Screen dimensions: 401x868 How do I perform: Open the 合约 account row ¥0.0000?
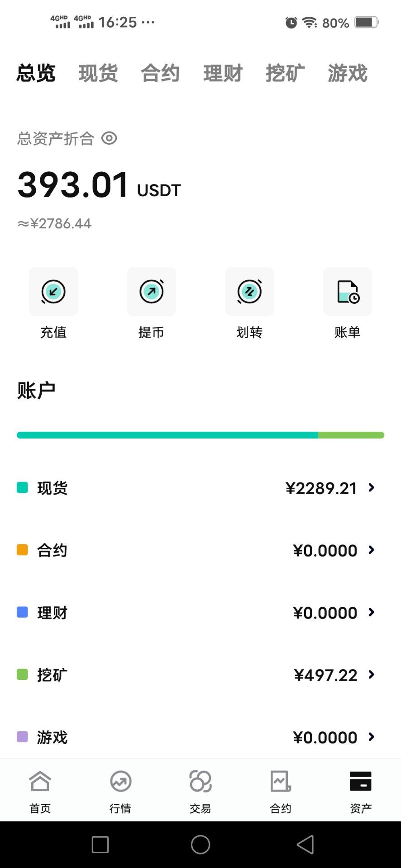(325, 550)
